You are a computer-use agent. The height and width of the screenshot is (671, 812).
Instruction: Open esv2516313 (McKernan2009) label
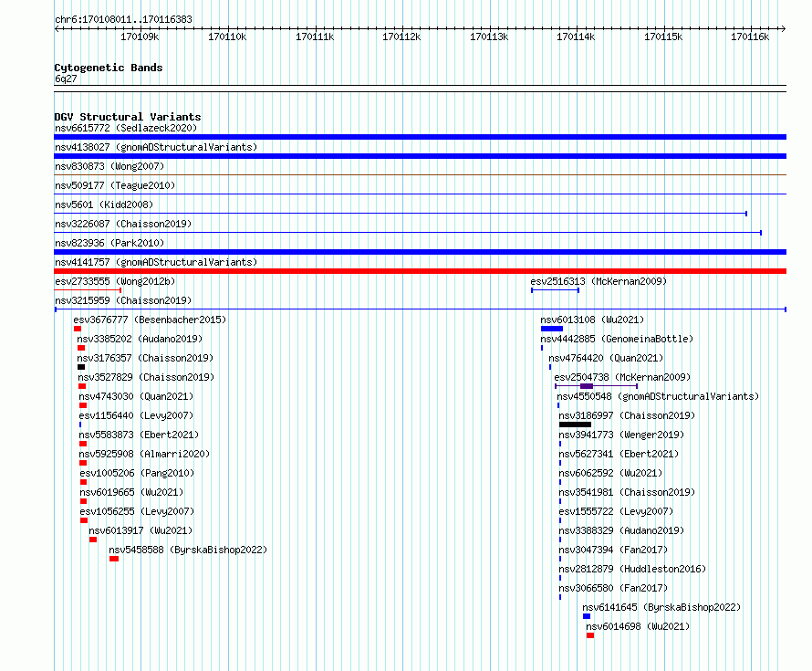click(599, 281)
